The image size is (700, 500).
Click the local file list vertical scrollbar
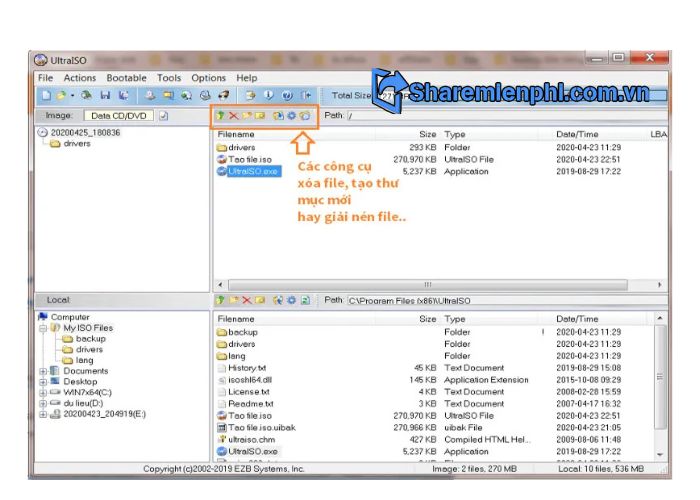coord(660,376)
